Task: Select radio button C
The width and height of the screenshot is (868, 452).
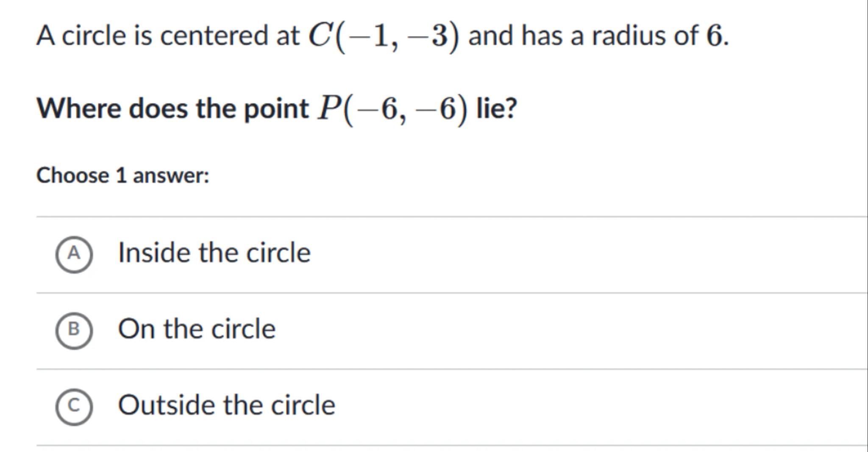Action: [74, 406]
